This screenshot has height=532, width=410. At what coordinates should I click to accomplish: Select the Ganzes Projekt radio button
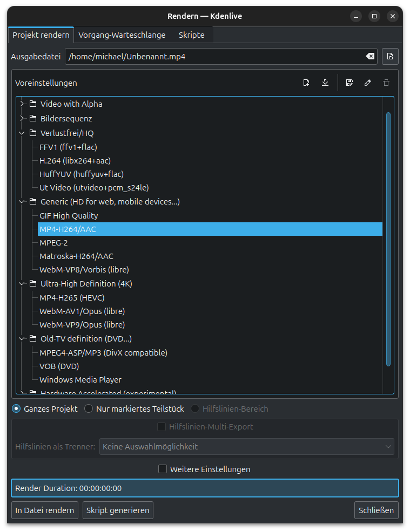(x=17, y=409)
